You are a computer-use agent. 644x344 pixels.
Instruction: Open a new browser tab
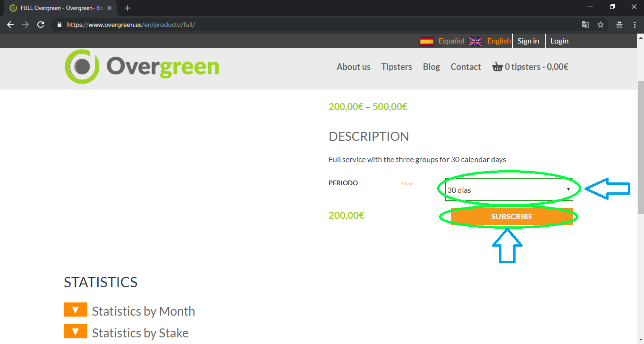click(x=127, y=8)
